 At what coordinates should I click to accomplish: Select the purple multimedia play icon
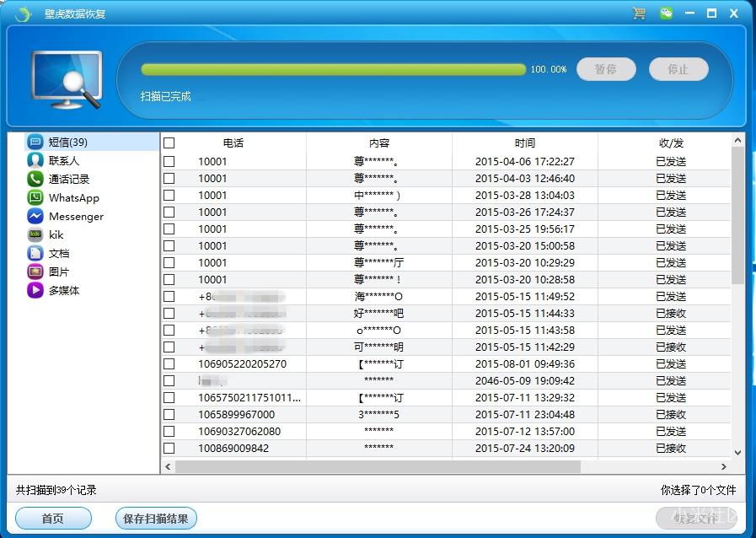[35, 290]
